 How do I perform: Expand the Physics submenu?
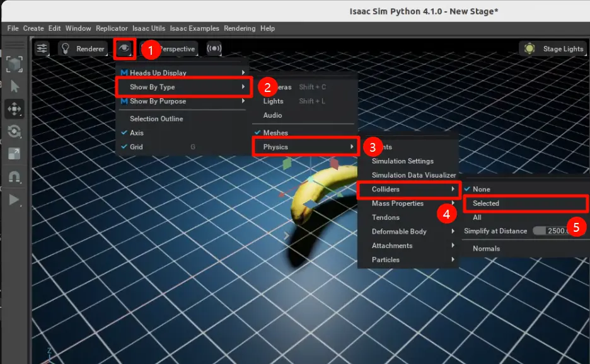click(306, 147)
